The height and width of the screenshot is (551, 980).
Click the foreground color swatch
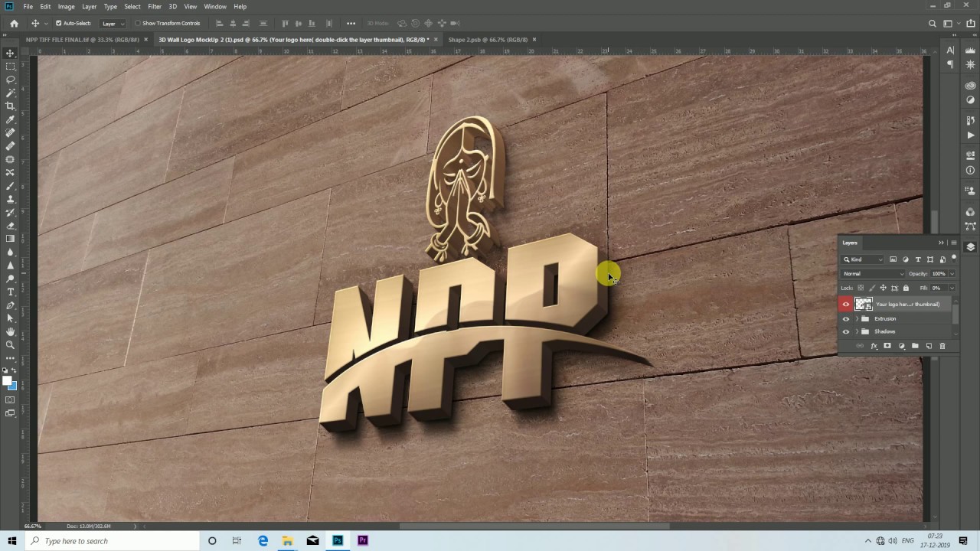coord(7,381)
